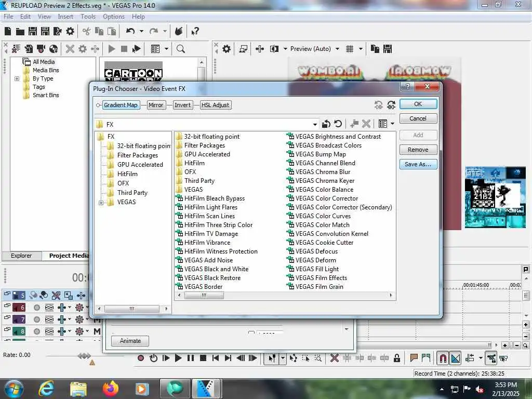Open the Project Media views dropdown arrow
Image resolution: width=532 pixels, height=399 pixels.
[x=166, y=49]
